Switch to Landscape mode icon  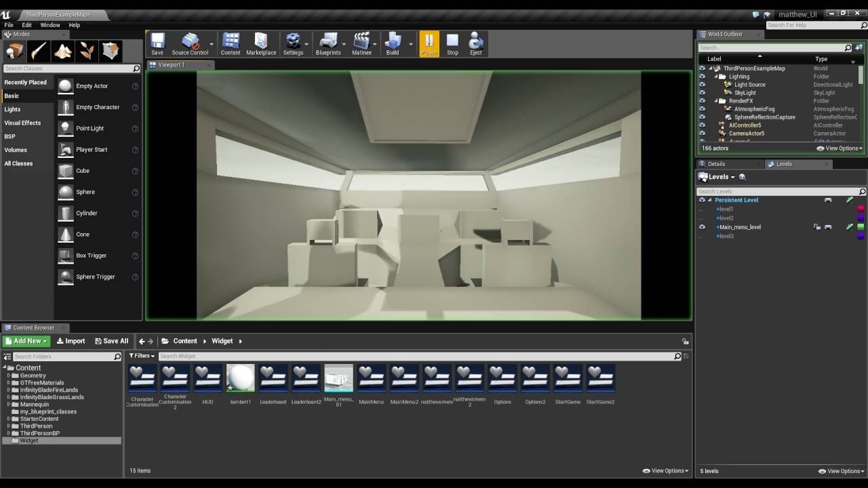coord(62,52)
